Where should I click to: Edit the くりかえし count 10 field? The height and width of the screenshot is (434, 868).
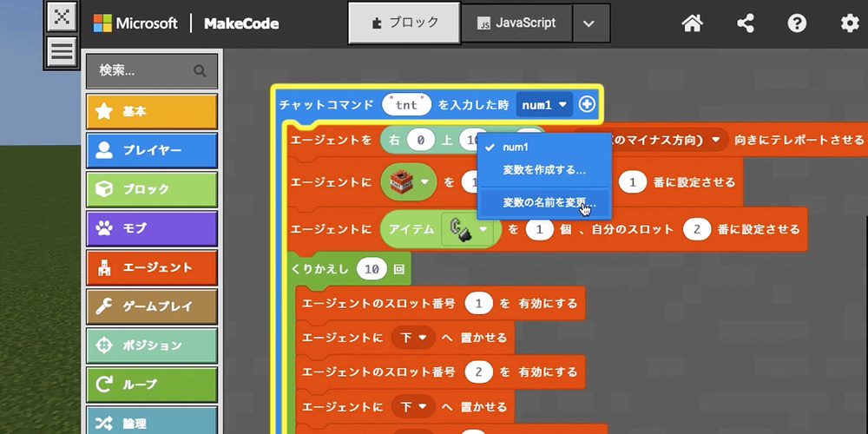tap(372, 269)
